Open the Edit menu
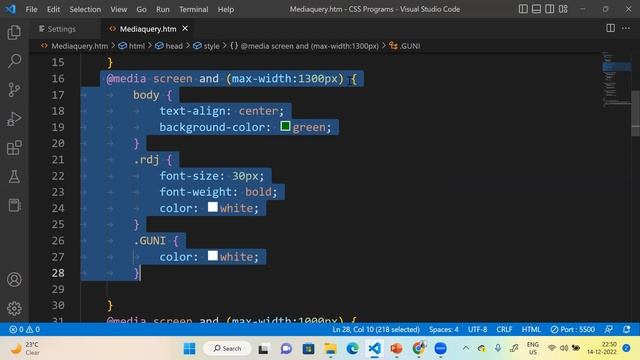Viewport: 640px width, 360px height. tap(53, 9)
